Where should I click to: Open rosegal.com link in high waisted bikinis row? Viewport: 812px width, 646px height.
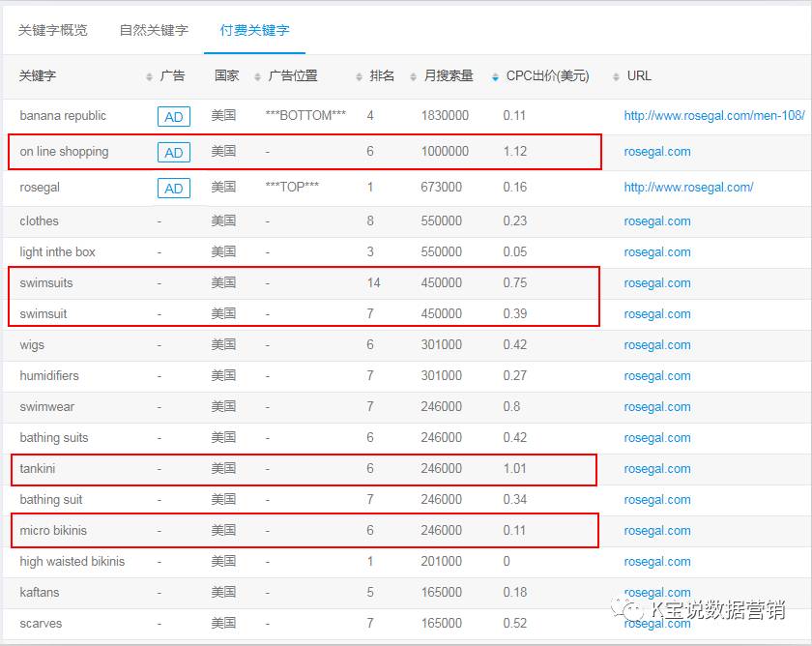pyautogui.click(x=657, y=562)
